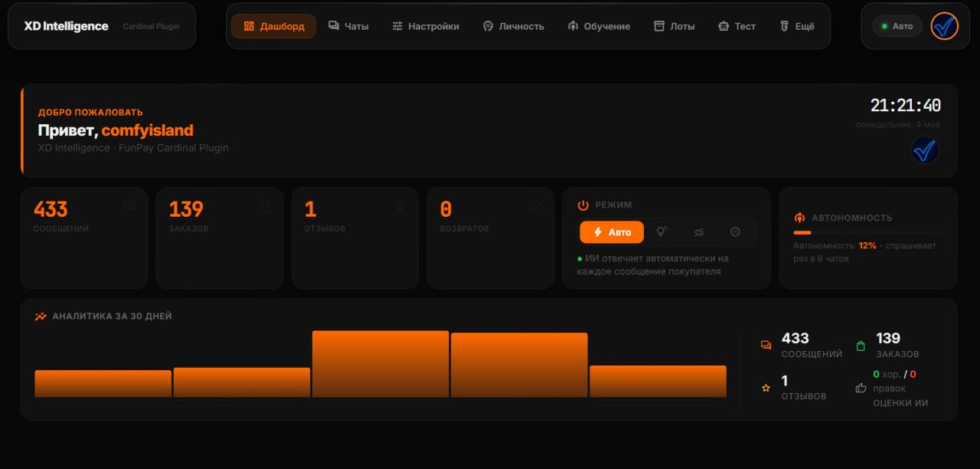Image resolution: width=980 pixels, height=469 pixels.
Task: Click the refund cycle icon in the возвратов card
Action: click(x=535, y=206)
